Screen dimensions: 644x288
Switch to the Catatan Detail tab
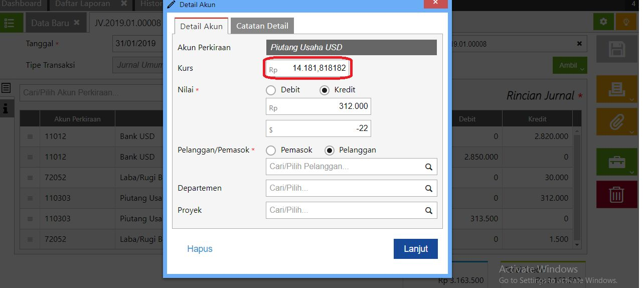(x=262, y=26)
